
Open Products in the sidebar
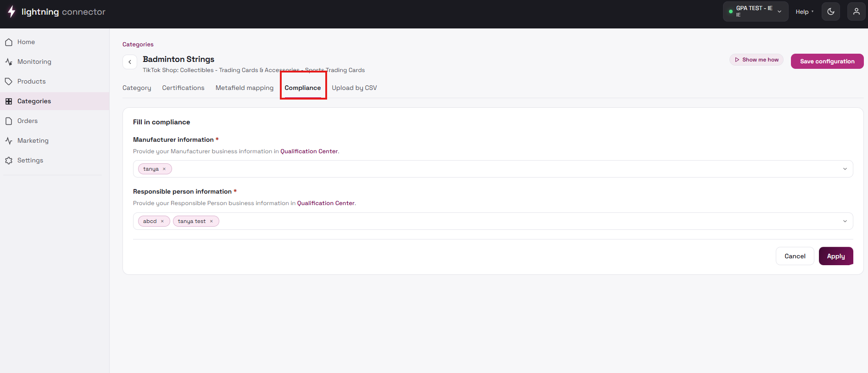(55, 82)
